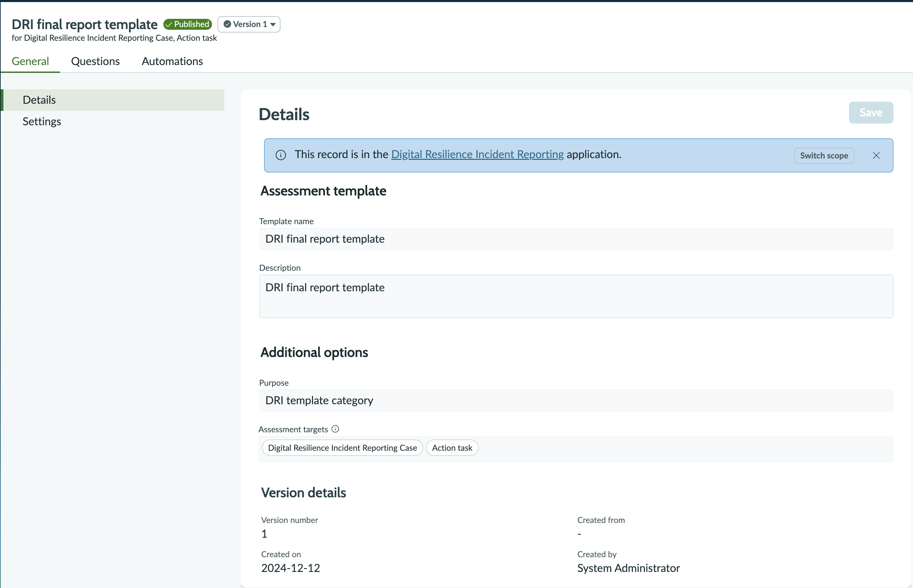The width and height of the screenshot is (913, 588).
Task: Go to the Automations tab
Action: pyautogui.click(x=172, y=61)
